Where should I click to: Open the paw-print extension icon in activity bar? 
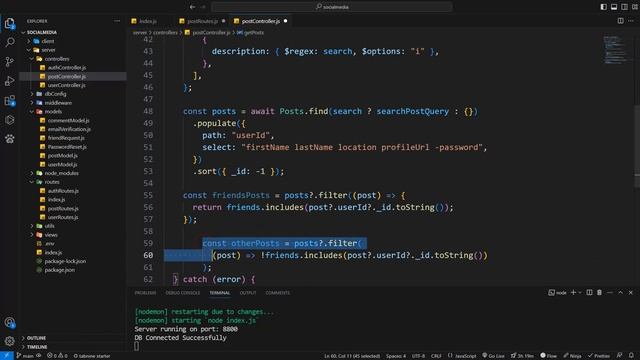pyautogui.click(x=9, y=139)
